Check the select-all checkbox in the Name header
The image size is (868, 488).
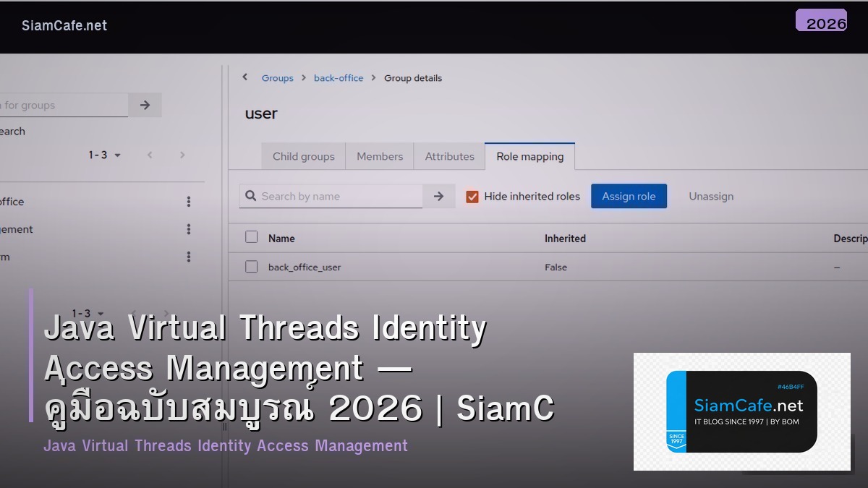pyautogui.click(x=251, y=237)
